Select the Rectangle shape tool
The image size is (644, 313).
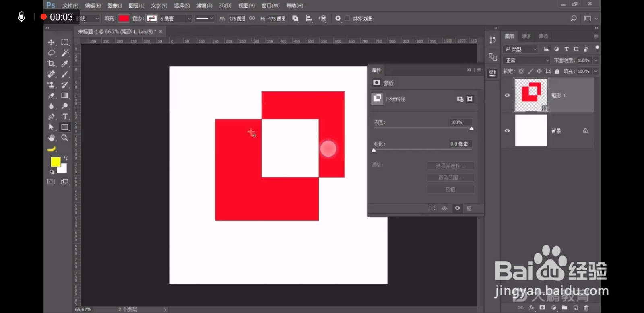(64, 127)
